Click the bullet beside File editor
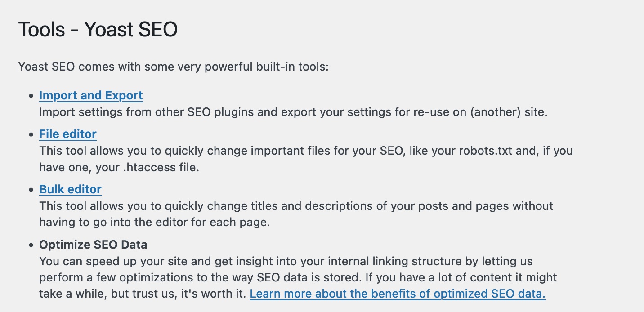This screenshot has height=312, width=644. tap(31, 134)
